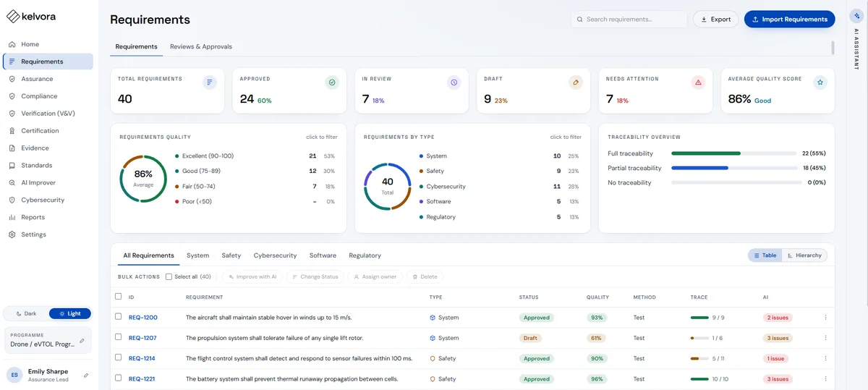Switch to Light theme
Image resolution: width=868 pixels, height=390 pixels.
(70, 313)
